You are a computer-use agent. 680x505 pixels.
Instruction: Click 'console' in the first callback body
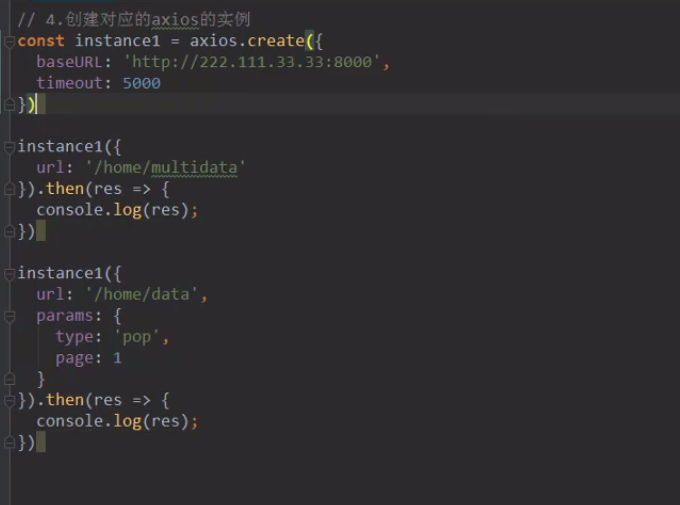point(70,210)
